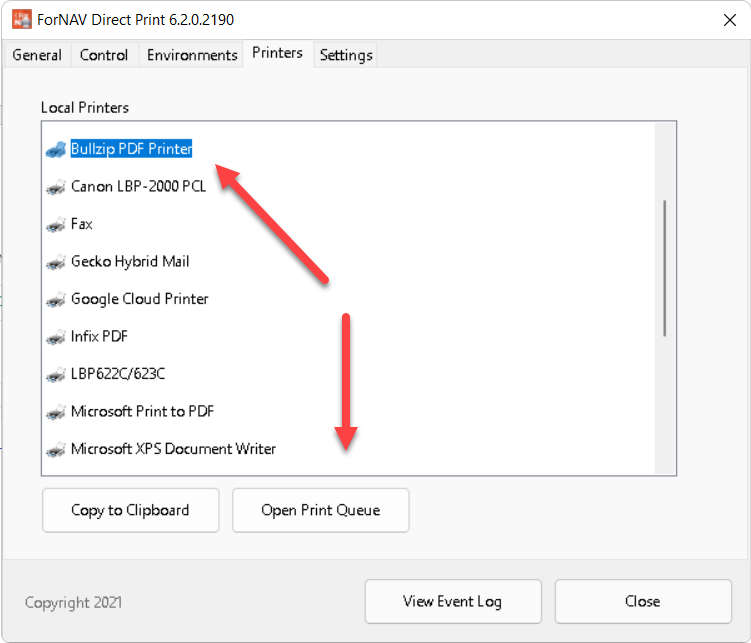The width and height of the screenshot is (751, 643).
Task: Click the LBP622C/623C printer icon
Action: (56, 374)
